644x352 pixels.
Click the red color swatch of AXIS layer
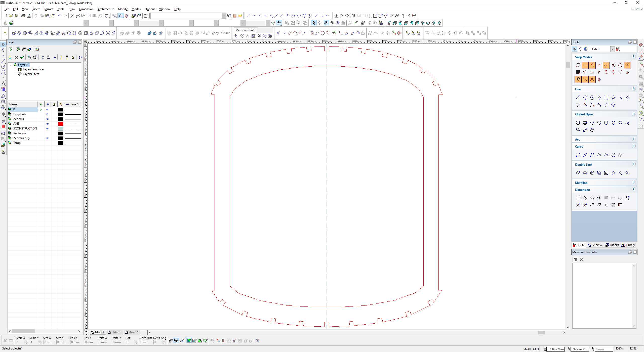61,124
